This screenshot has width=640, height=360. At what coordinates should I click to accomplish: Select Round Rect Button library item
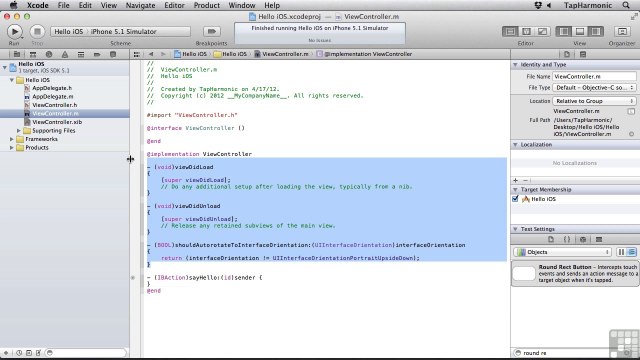(x=575, y=273)
